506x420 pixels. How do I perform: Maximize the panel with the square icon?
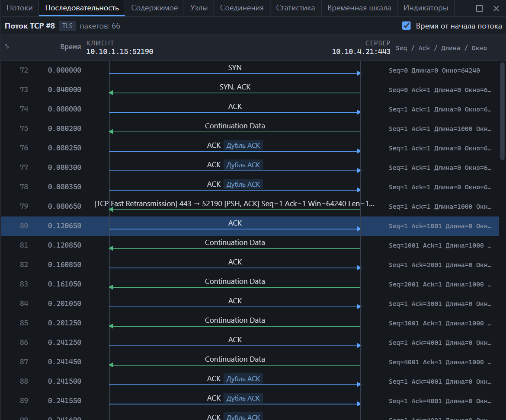point(479,8)
